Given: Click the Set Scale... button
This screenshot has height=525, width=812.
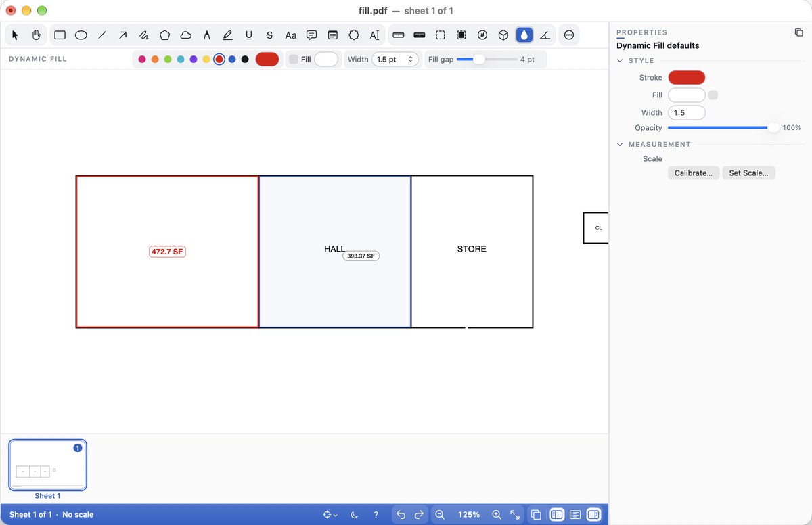Looking at the screenshot, I should 748,173.
